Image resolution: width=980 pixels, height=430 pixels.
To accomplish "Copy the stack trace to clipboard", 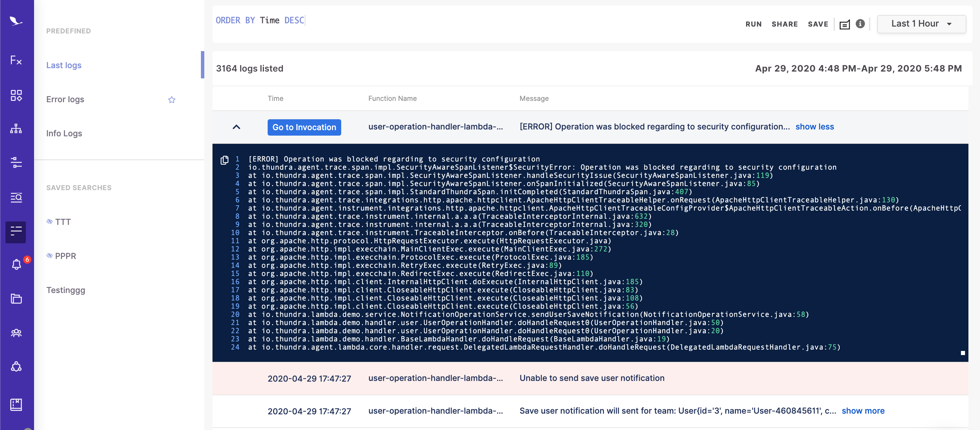I will (224, 160).
